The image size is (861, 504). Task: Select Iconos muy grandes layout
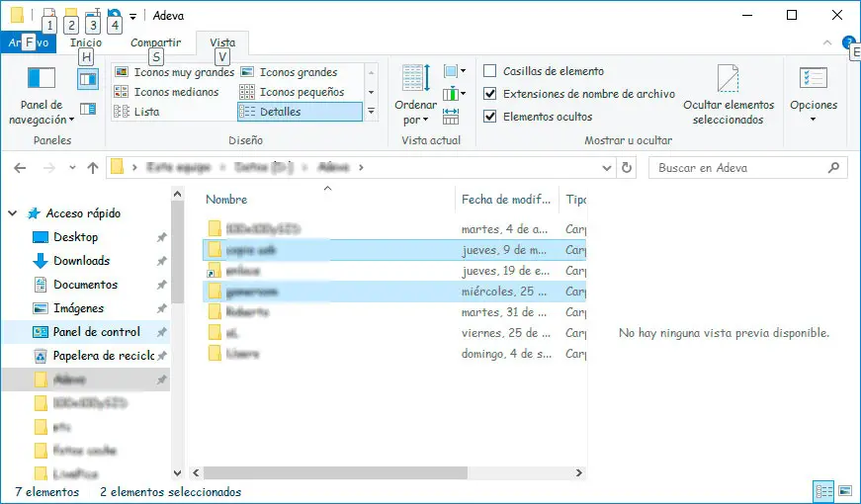pos(175,72)
